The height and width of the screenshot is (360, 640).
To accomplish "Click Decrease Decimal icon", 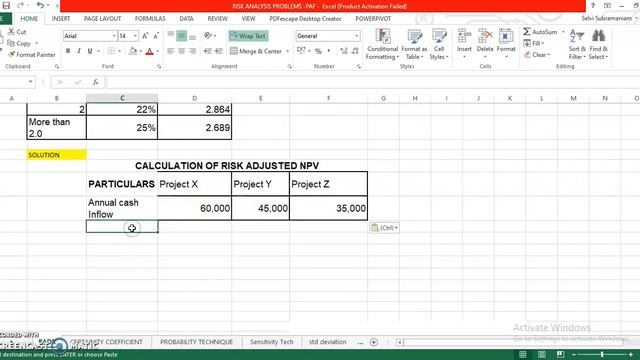I will tap(355, 51).
